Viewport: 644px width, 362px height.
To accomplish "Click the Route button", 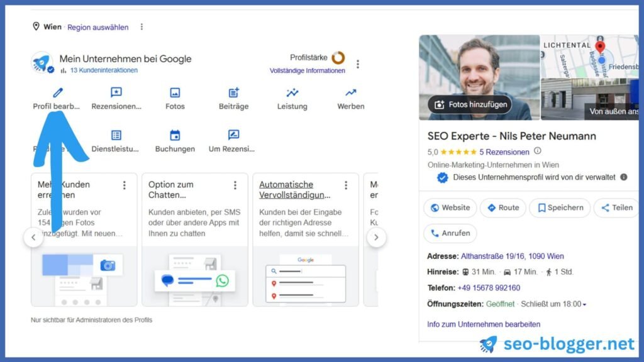I will pos(503,207).
